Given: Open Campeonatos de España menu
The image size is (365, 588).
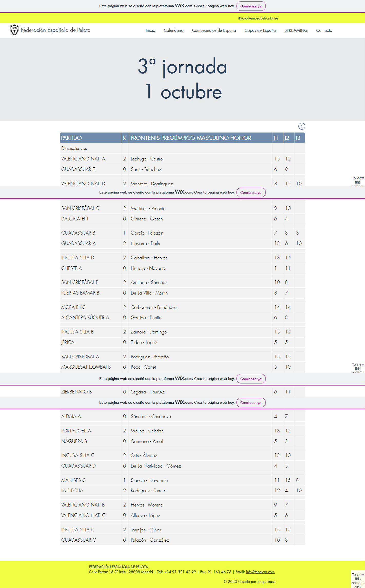Looking at the screenshot, I should pyautogui.click(x=214, y=30).
